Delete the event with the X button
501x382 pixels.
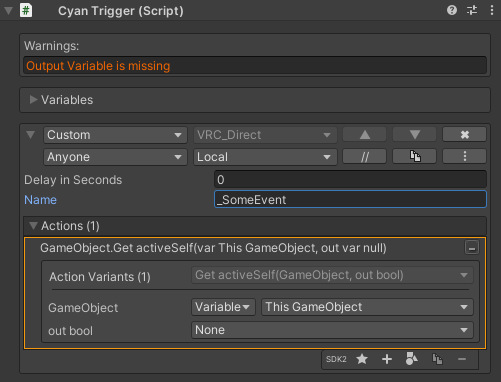[464, 135]
